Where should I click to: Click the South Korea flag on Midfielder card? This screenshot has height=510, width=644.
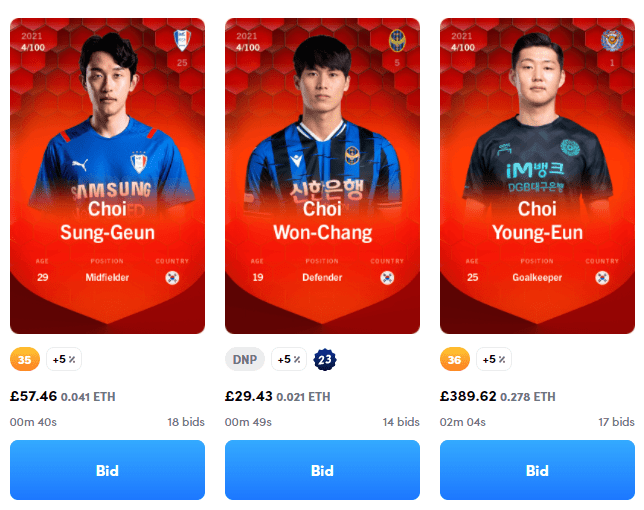point(172,278)
